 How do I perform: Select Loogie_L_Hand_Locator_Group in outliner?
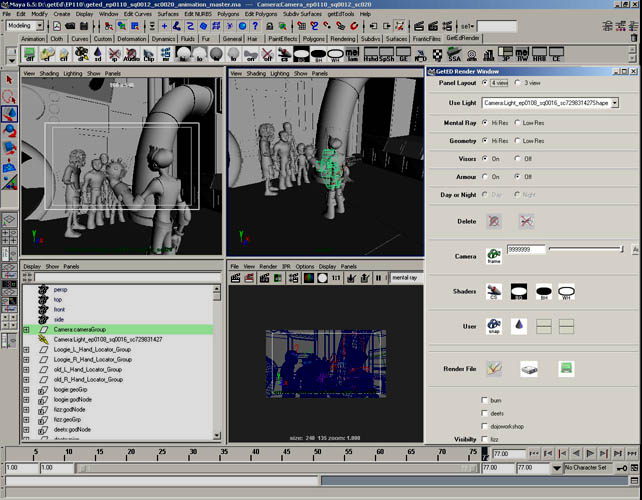point(92,349)
